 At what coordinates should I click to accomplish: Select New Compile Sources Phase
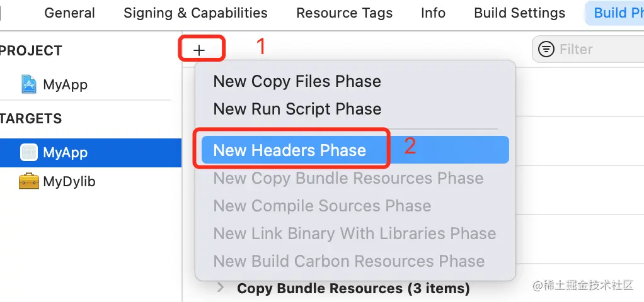322,206
